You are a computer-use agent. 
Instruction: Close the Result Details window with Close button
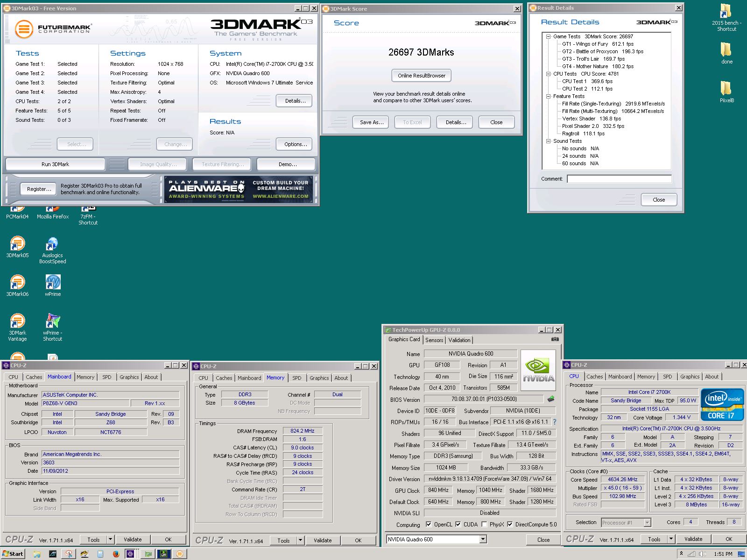pyautogui.click(x=659, y=200)
